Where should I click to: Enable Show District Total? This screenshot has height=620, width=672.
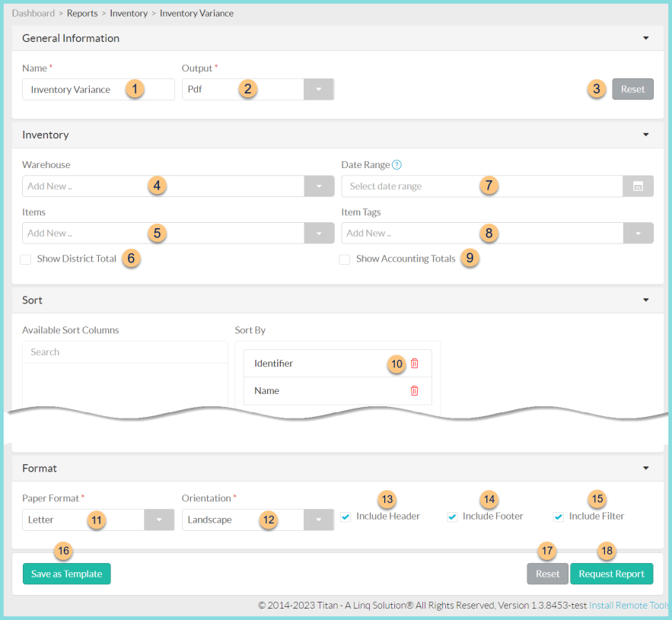click(x=25, y=259)
